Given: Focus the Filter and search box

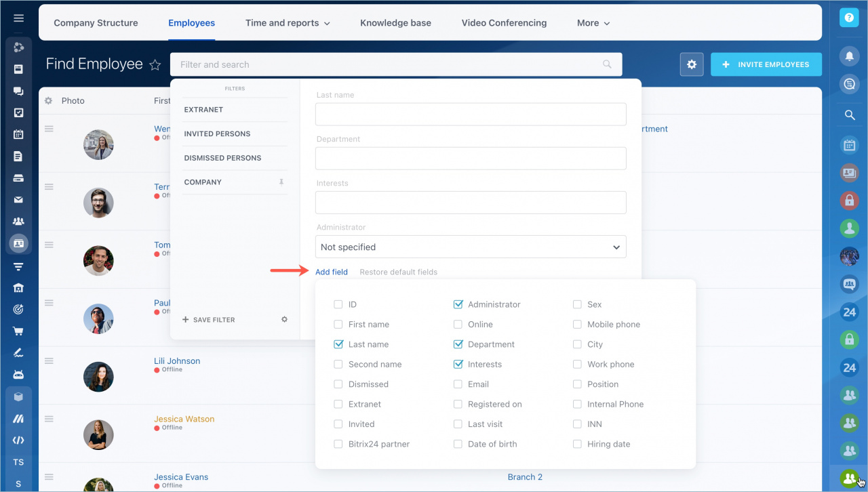Looking at the screenshot, I should (396, 64).
